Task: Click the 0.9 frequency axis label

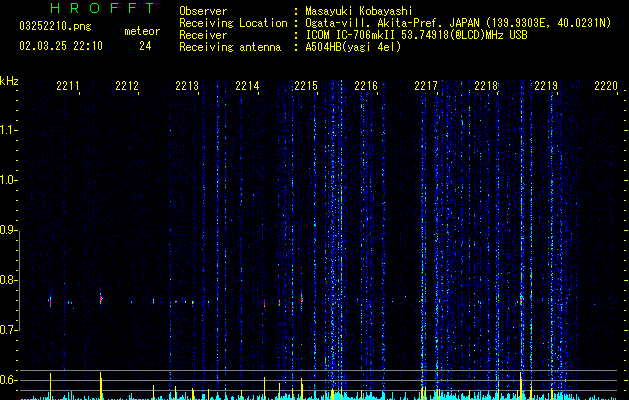Action: [8, 230]
